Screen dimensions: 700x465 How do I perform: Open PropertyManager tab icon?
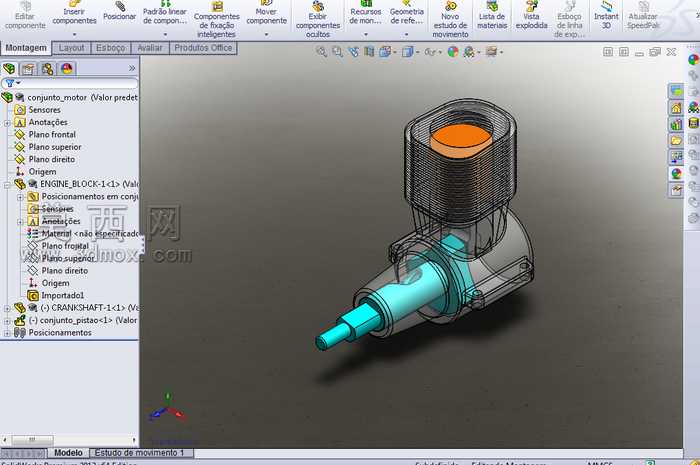28,69
